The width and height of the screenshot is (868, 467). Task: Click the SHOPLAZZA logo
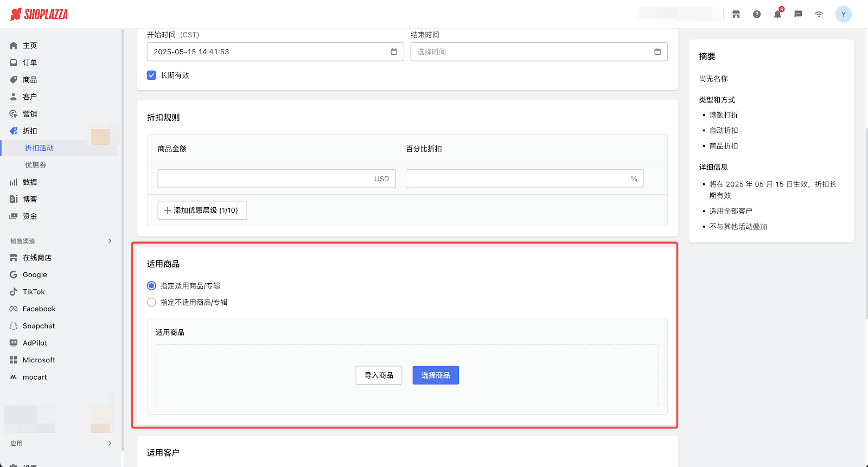[x=39, y=15]
